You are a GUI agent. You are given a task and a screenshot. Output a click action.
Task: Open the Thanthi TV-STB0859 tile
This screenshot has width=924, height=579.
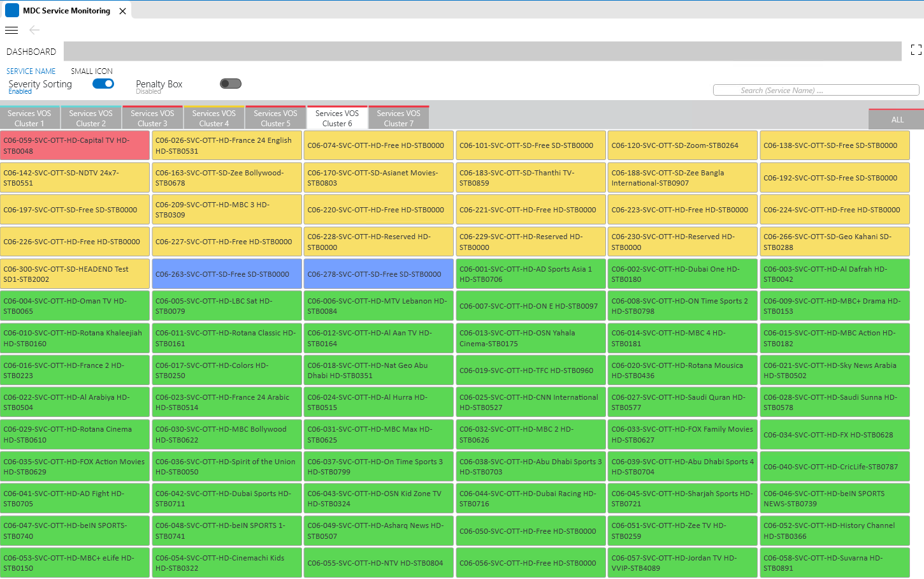coord(531,178)
